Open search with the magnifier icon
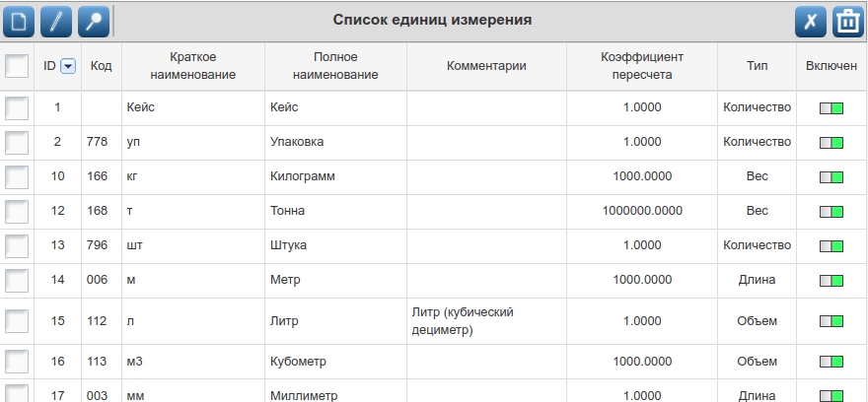 (92, 21)
